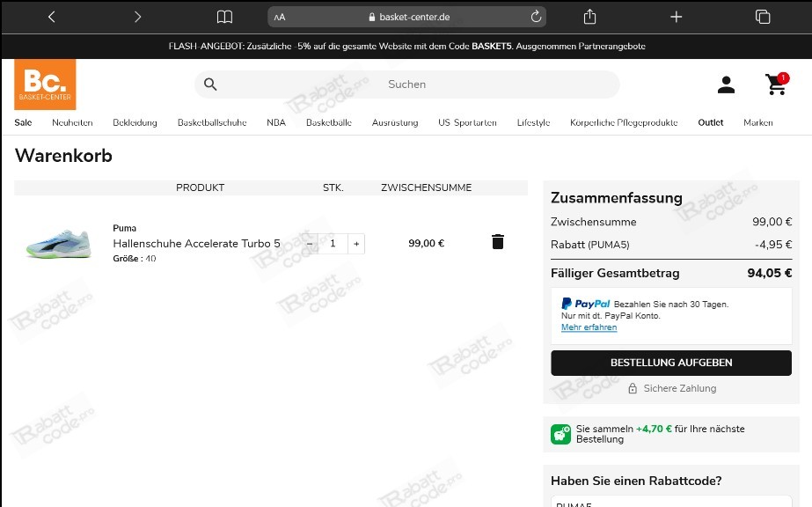Open the Lifestyle menu
This screenshot has height=507, width=812.
(533, 122)
